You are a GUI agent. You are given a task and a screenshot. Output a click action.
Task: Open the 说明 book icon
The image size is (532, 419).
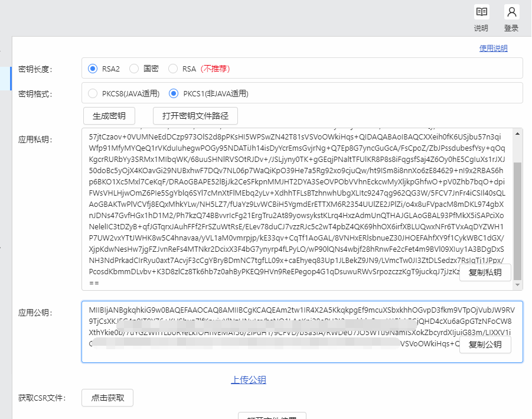point(482,12)
